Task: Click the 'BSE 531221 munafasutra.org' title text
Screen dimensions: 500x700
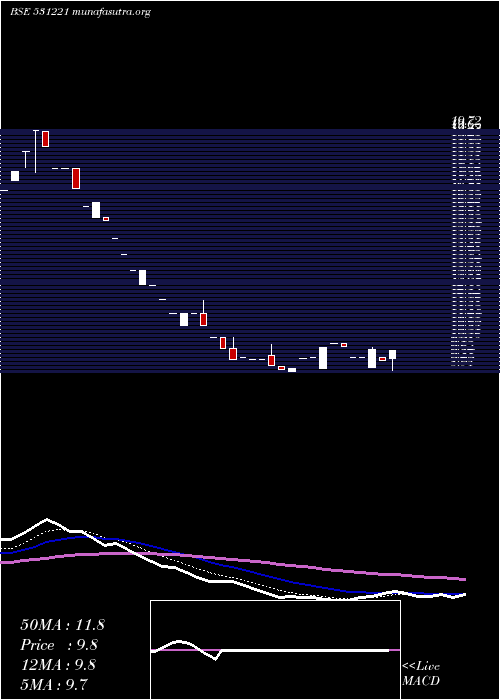Action: coord(80,12)
